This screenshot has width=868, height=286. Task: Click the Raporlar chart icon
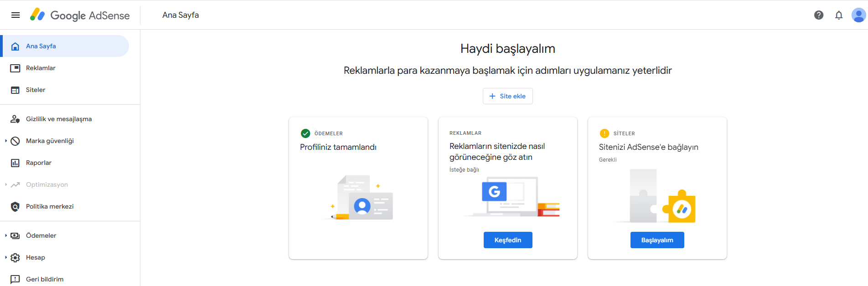pos(15,163)
